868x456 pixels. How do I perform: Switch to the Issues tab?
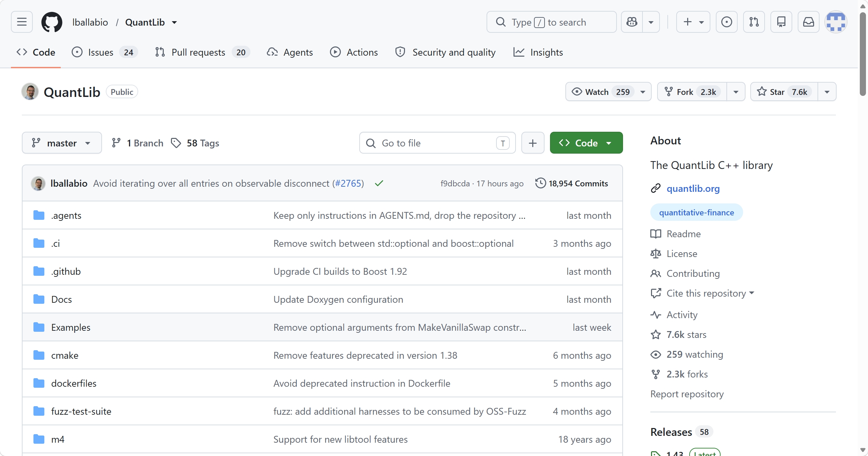tap(104, 52)
